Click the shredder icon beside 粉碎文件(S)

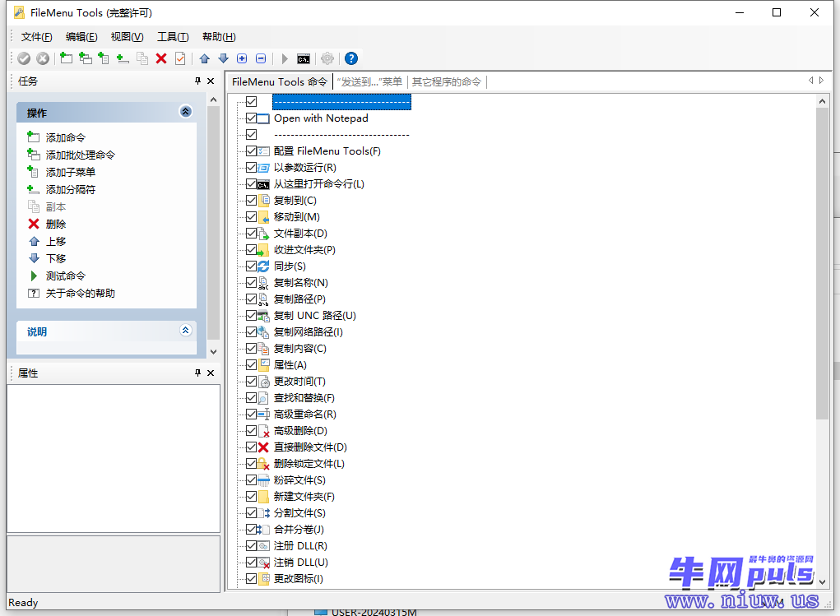[263, 480]
